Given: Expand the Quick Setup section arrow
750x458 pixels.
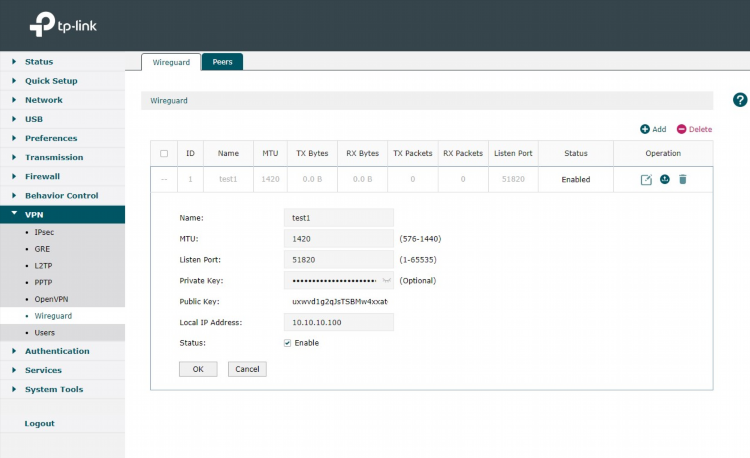Looking at the screenshot, I should (x=14, y=81).
